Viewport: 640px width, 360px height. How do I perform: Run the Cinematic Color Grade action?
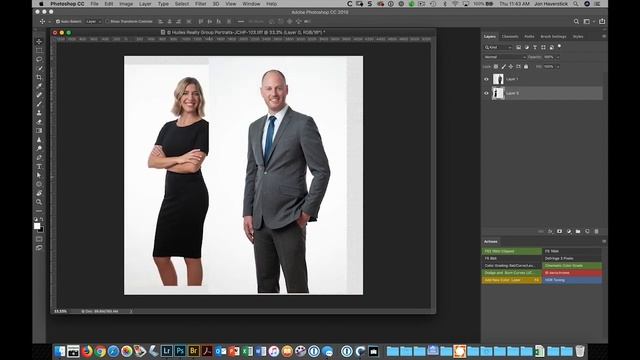coord(572,265)
